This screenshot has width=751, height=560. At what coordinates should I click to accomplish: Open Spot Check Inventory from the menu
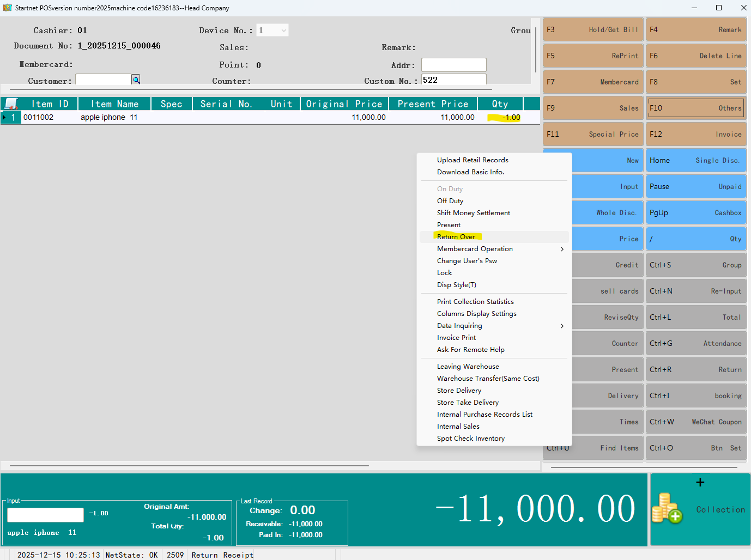pyautogui.click(x=471, y=439)
